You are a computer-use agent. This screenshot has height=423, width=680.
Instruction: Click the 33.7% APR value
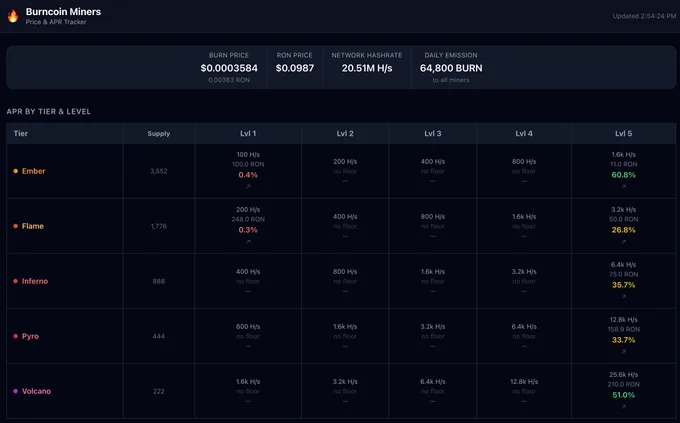(x=624, y=340)
